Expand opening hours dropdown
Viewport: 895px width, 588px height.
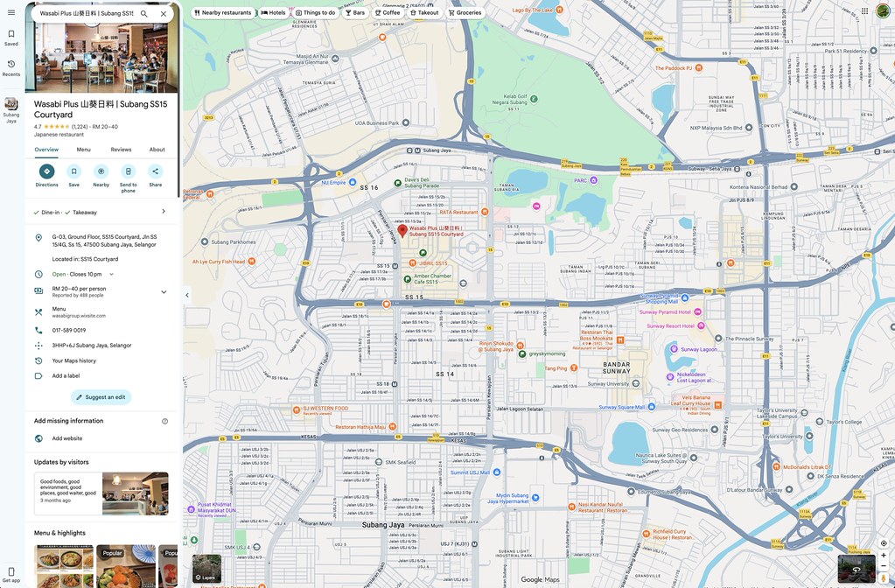112,274
